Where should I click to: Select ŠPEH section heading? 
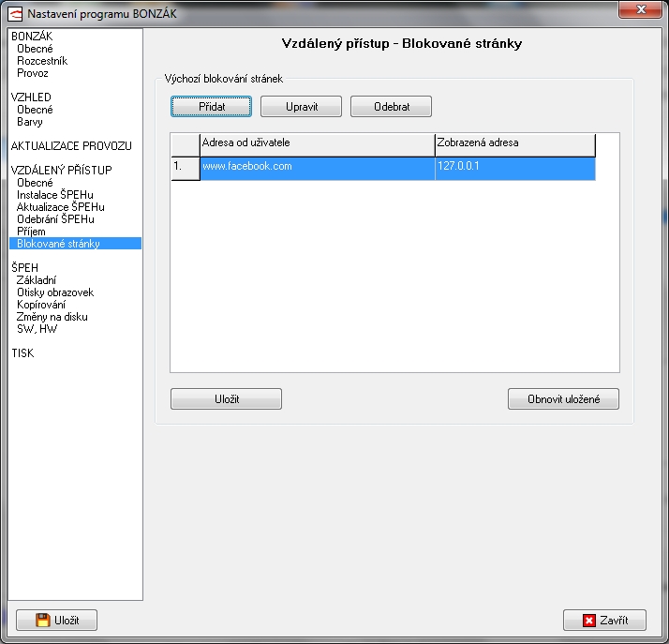(24, 268)
